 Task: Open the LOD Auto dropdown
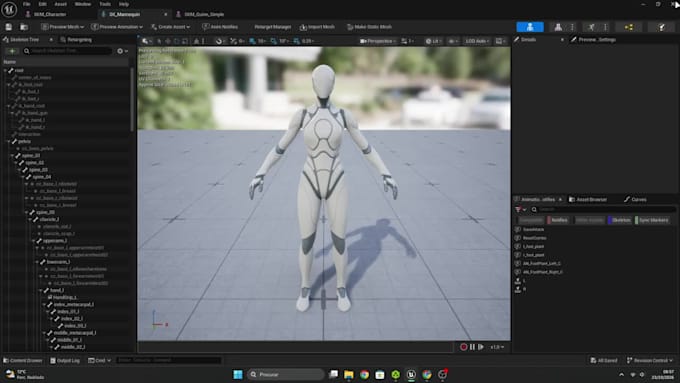tap(477, 41)
